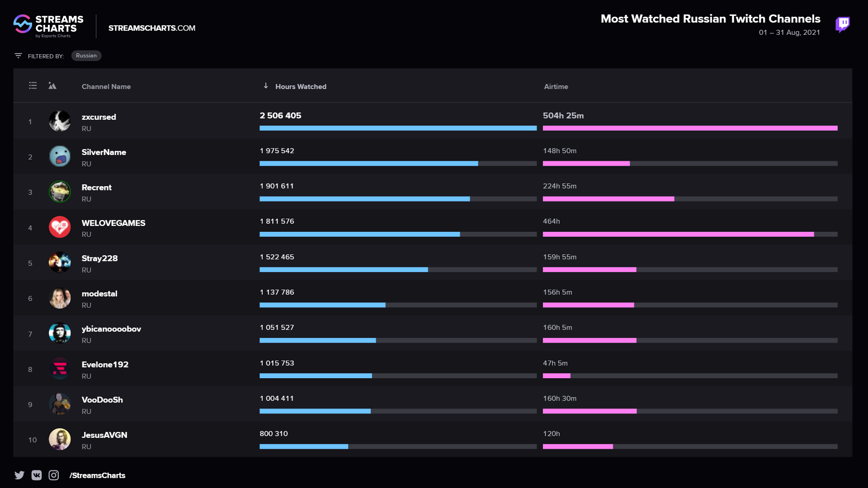The width and height of the screenshot is (868, 488).
Task: Open STREAMSCHARTS.COM link
Action: [152, 28]
